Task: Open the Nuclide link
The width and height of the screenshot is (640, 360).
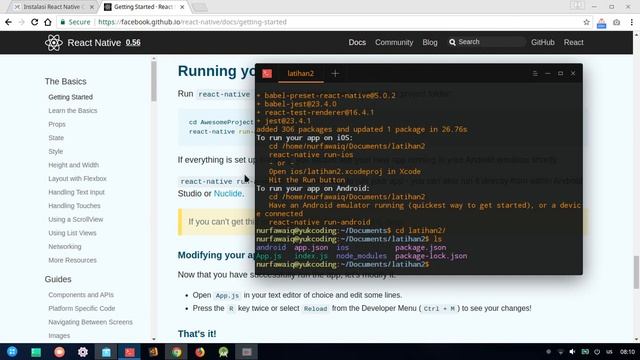Action: click(228, 193)
